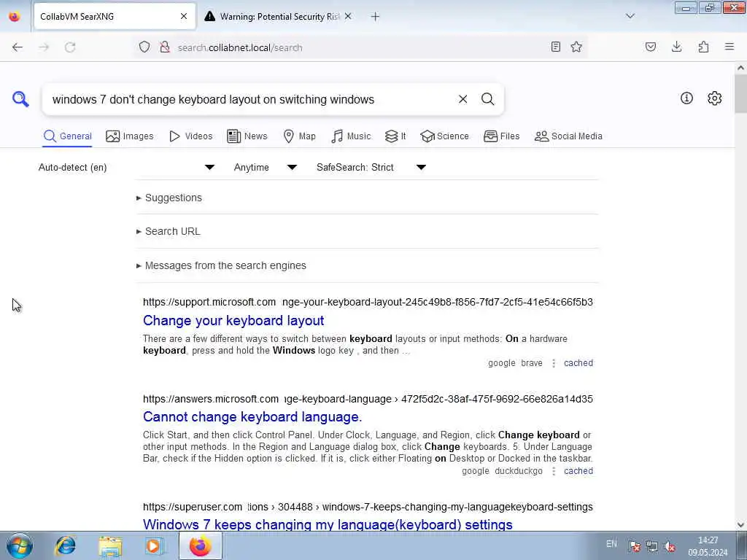Toggle reader view icon in address bar
This screenshot has height=560, width=747.
click(x=555, y=47)
